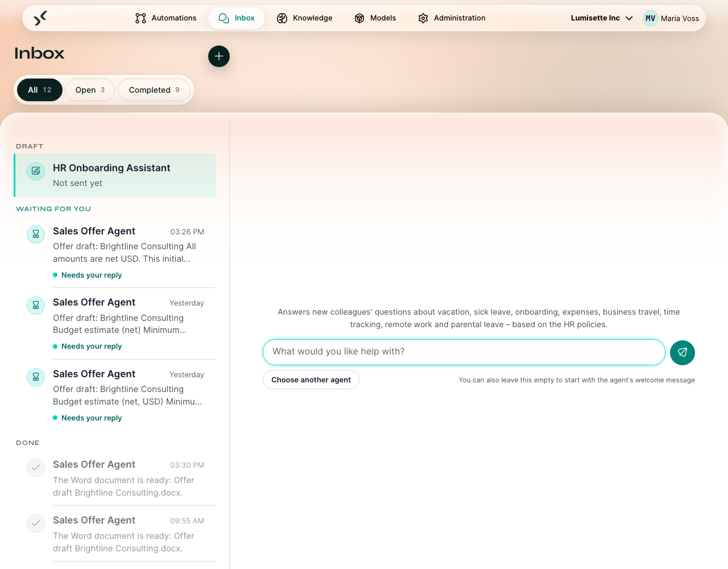Open the 03:30 PM done conversation

pyautogui.click(x=115, y=478)
